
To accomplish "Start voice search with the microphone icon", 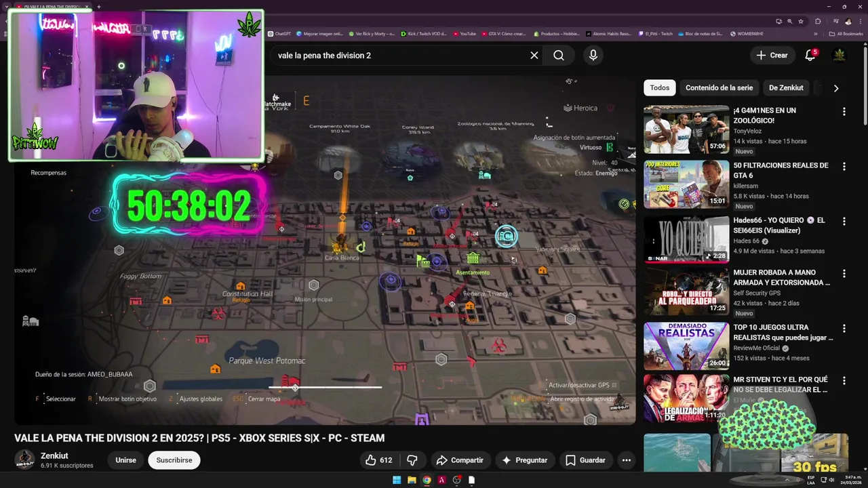I will pyautogui.click(x=593, y=56).
